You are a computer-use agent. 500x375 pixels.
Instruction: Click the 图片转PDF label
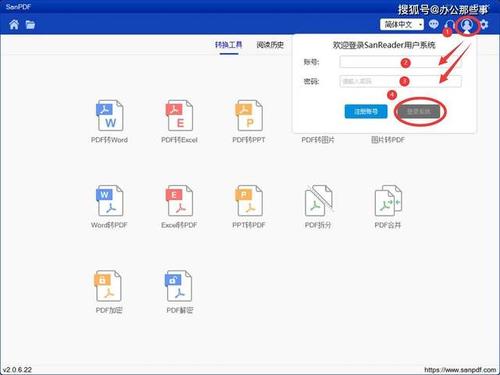388,140
